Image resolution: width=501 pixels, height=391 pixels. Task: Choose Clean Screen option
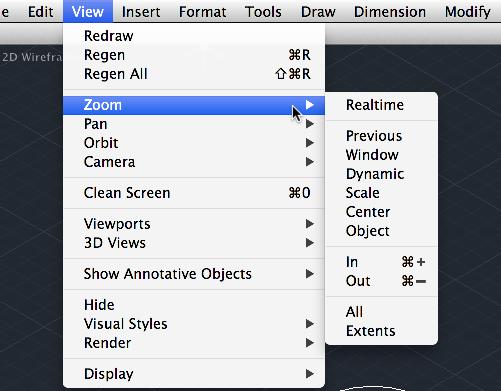(x=194, y=193)
